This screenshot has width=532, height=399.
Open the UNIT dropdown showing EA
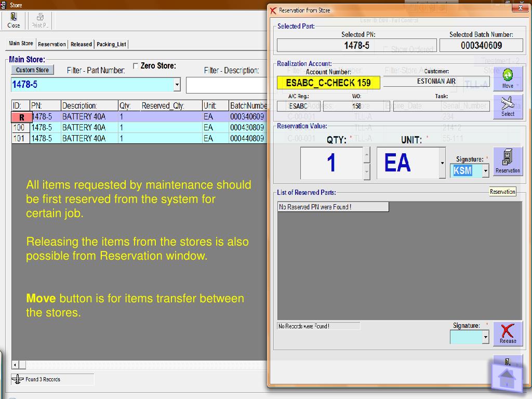(x=442, y=163)
